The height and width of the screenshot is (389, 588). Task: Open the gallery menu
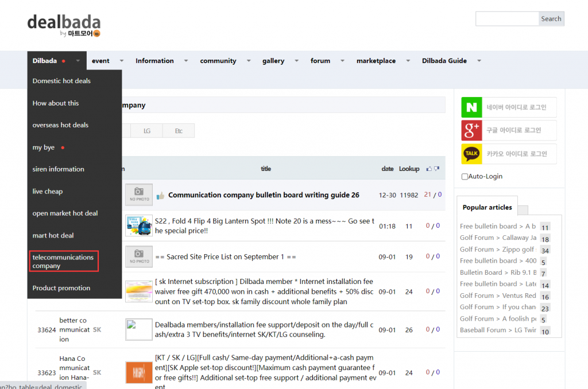pyautogui.click(x=273, y=61)
